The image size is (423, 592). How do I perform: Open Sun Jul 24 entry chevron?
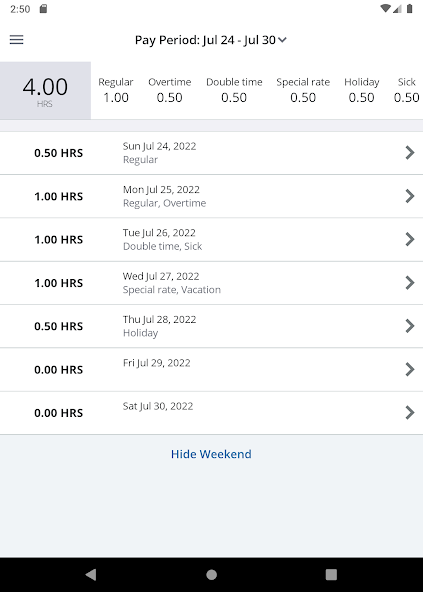point(410,153)
